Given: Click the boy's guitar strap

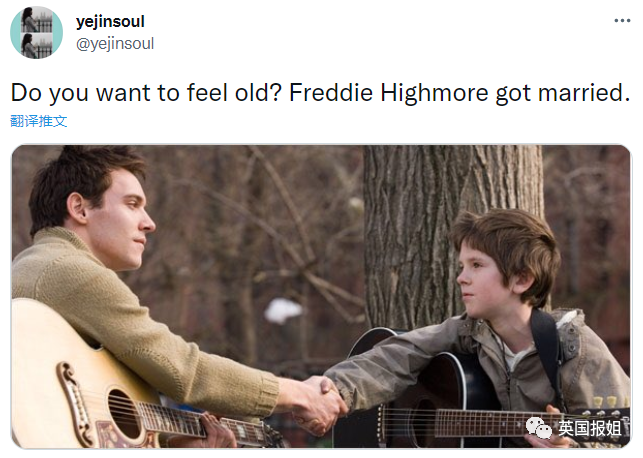Looking at the screenshot, I should click(x=547, y=353).
